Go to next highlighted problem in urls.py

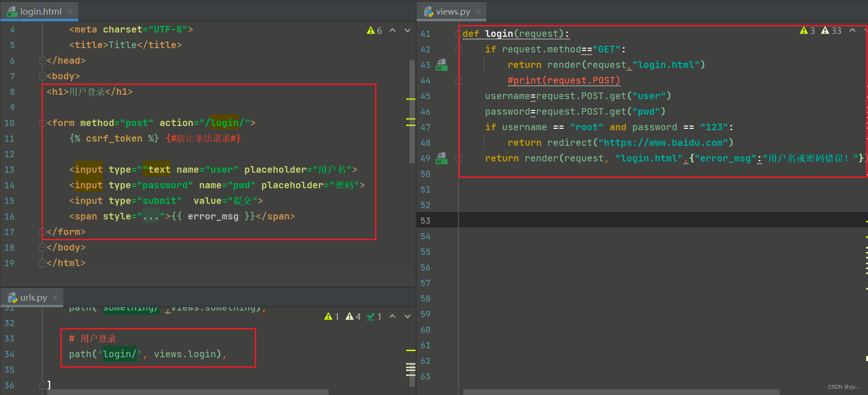408,316
